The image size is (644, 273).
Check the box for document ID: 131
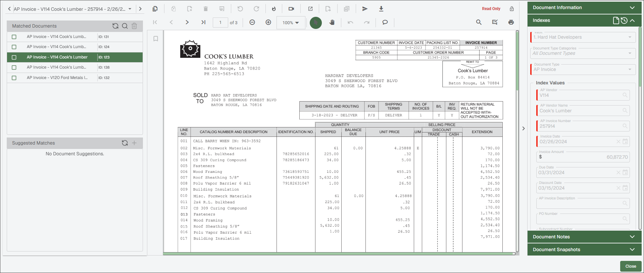click(14, 37)
